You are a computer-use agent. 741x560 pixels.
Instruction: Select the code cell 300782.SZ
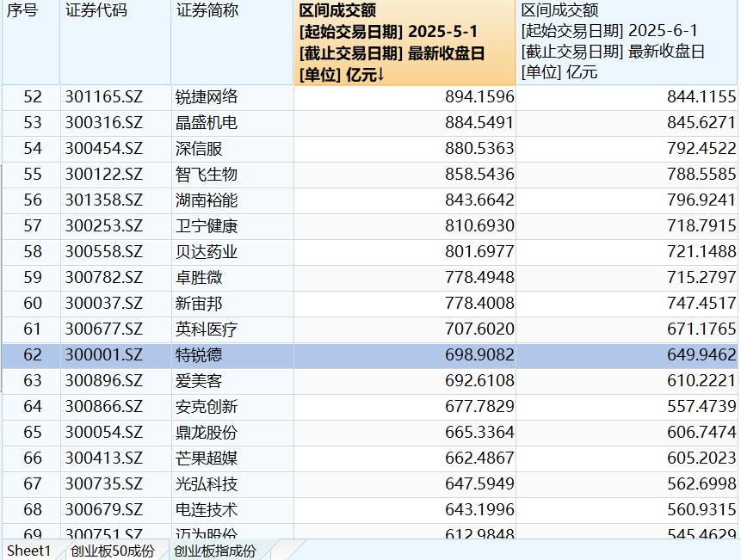coord(116,278)
